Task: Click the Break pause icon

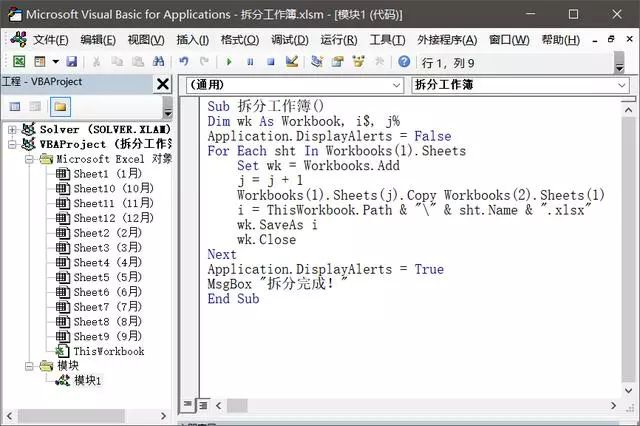Action: pyautogui.click(x=250, y=62)
